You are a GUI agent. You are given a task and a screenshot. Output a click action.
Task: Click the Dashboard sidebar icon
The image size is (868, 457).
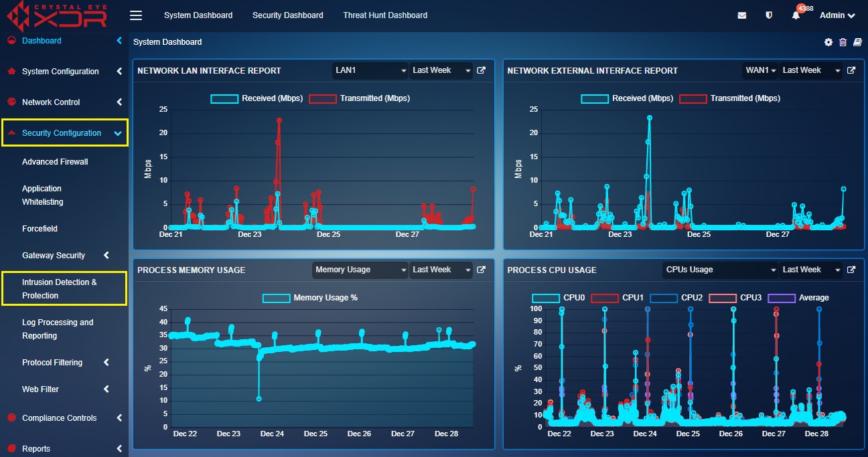point(11,41)
